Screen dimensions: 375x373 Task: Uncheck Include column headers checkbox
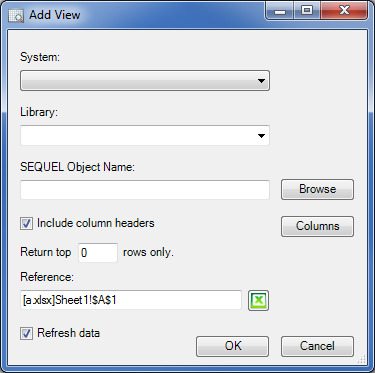pos(26,223)
